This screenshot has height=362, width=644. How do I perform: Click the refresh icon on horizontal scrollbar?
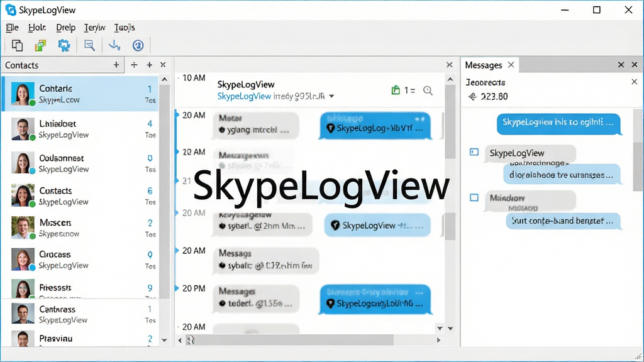[191, 340]
